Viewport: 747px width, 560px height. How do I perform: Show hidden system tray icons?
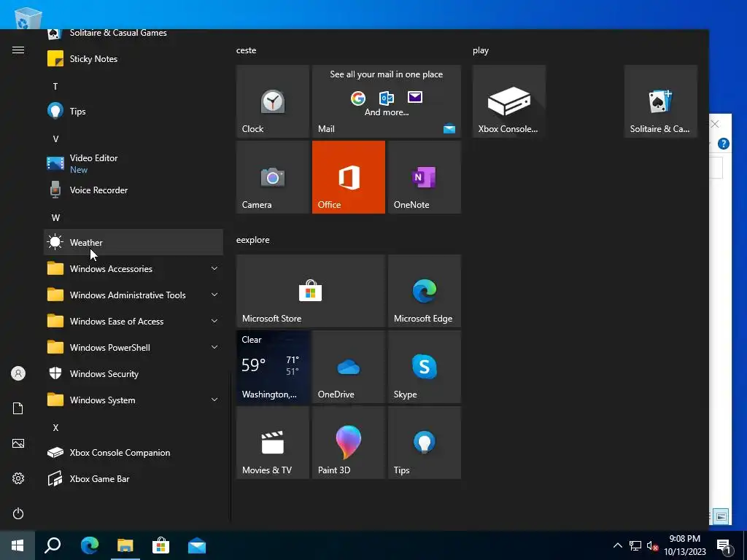pos(617,545)
